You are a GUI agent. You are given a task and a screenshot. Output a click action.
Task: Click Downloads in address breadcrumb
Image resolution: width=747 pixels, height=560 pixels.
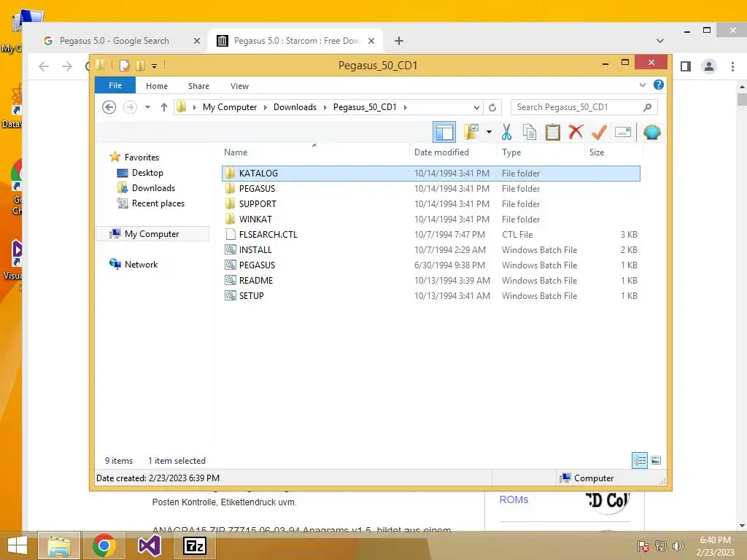coord(295,107)
